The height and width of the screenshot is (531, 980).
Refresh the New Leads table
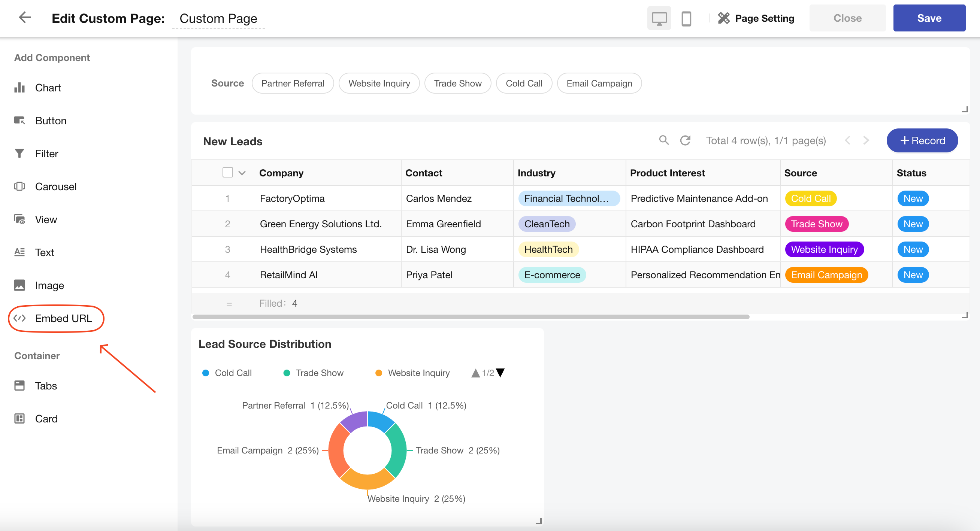click(x=685, y=140)
